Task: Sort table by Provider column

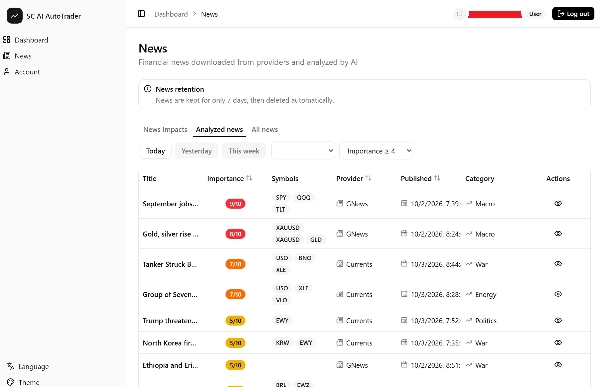Action: [x=354, y=178]
